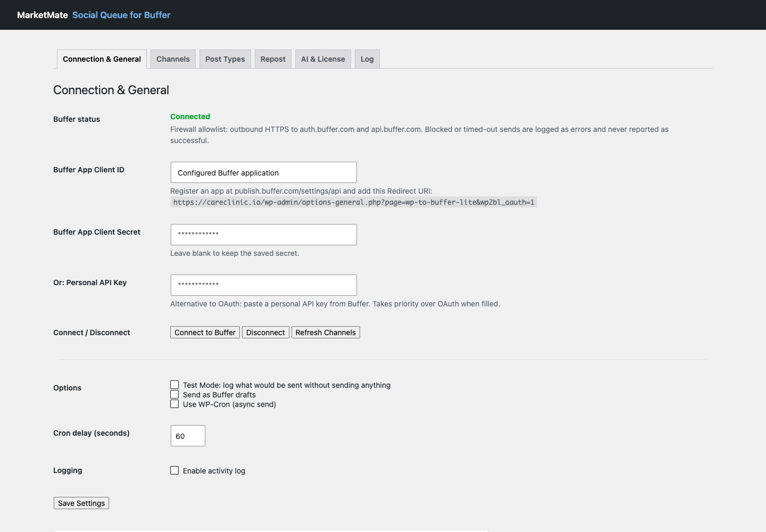Click 'Alternative to OAuth' help text

[335, 304]
